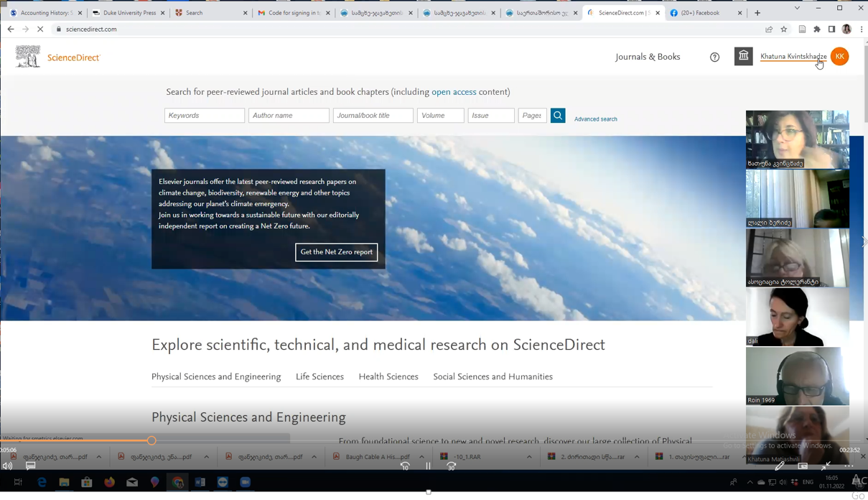This screenshot has height=500, width=868.
Task: Click the video progress slider knob
Action: point(151,440)
